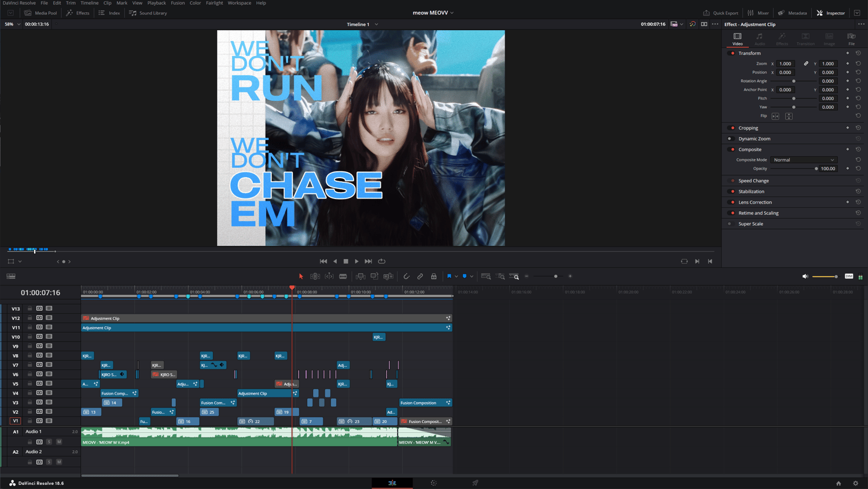Click the Quick Export button
The image size is (868, 489).
click(720, 13)
